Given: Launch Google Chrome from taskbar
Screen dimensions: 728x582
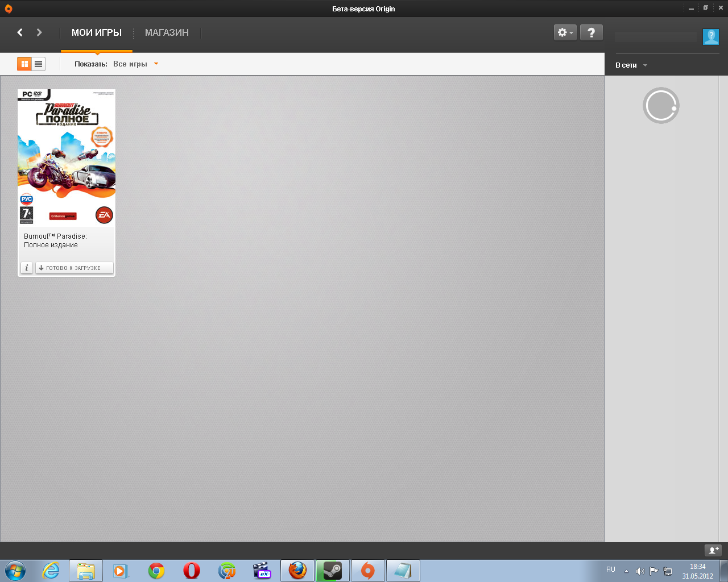Looking at the screenshot, I should 156,571.
